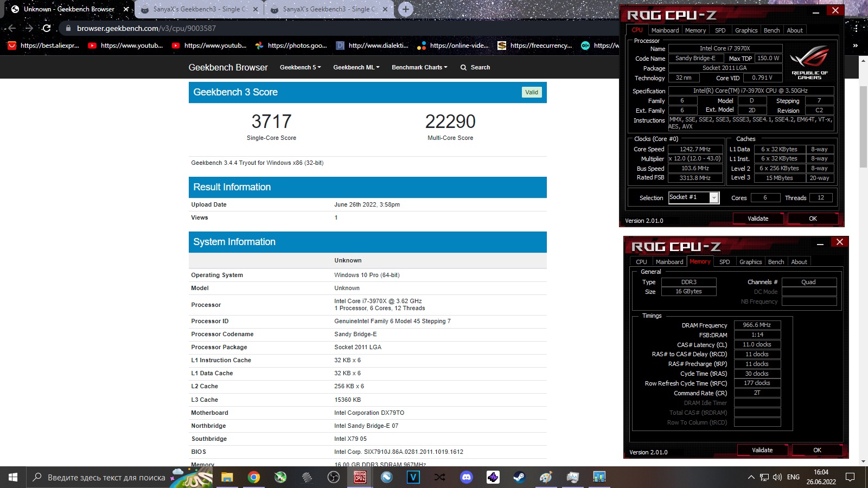Reload the Geekbench page

(47, 28)
